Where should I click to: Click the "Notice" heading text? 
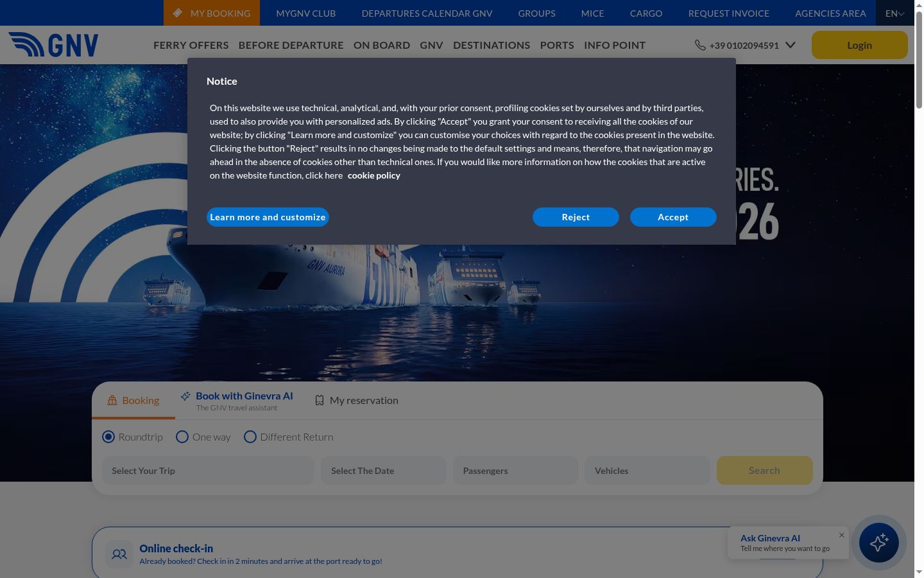(222, 81)
